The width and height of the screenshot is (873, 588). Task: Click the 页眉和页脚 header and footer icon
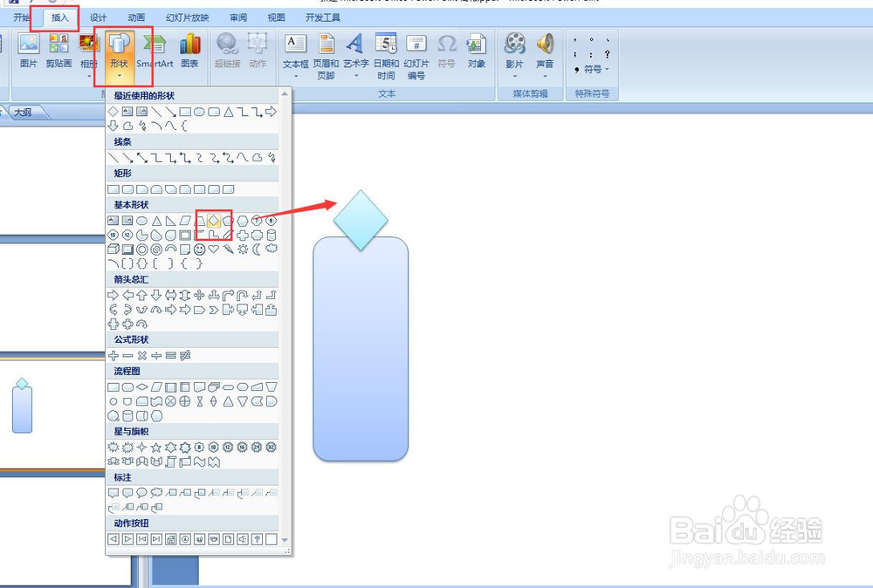(326, 56)
